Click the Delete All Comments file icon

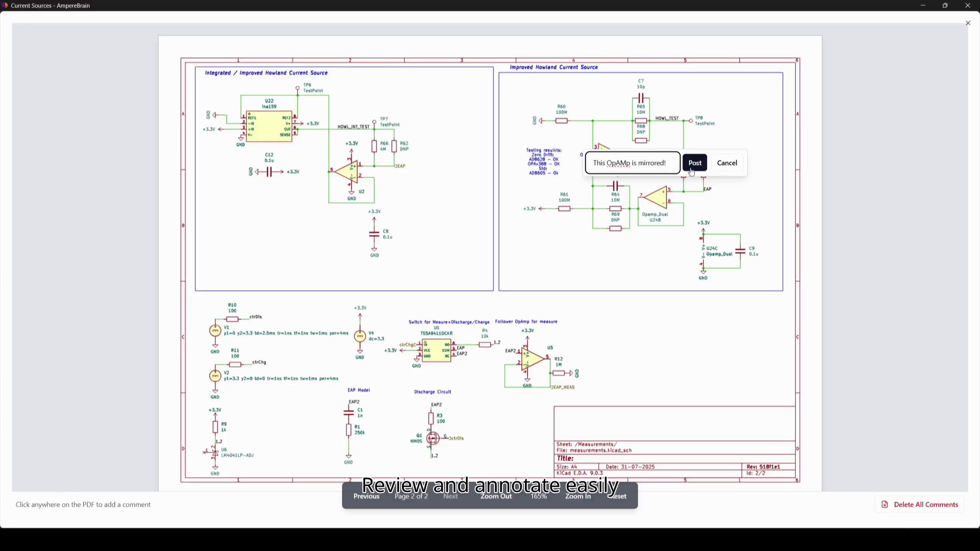tap(885, 504)
